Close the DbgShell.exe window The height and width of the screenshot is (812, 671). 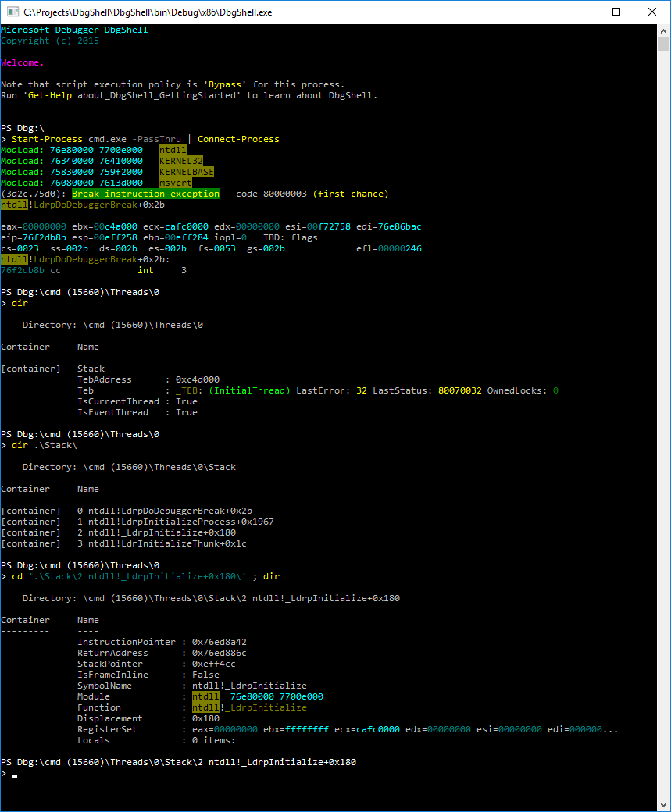click(x=652, y=12)
